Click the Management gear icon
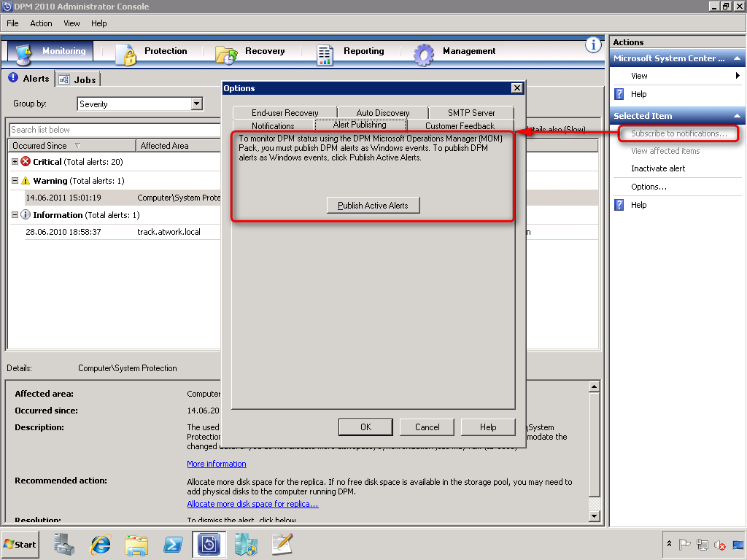 click(424, 55)
